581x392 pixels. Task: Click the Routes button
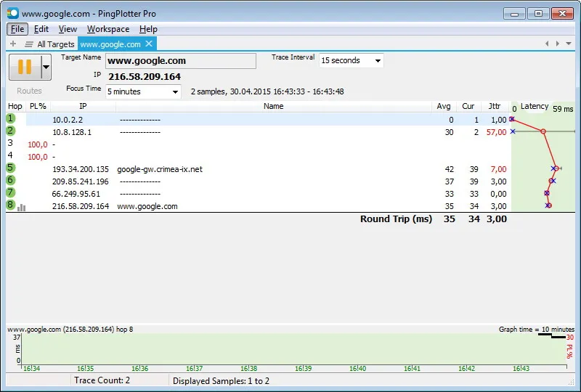point(29,91)
